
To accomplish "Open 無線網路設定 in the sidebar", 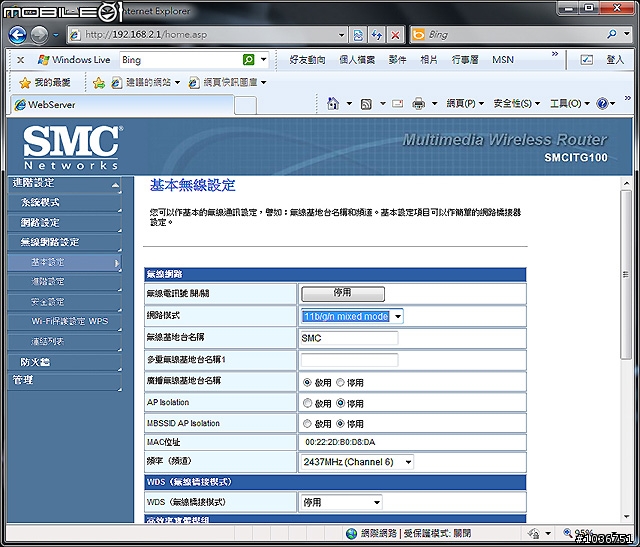I will point(64,242).
